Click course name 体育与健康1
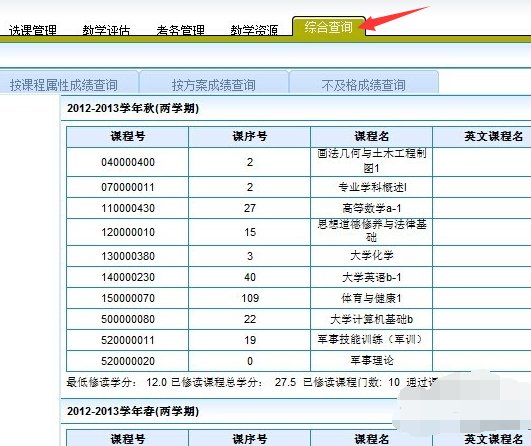This screenshot has width=531, height=446. point(371,298)
